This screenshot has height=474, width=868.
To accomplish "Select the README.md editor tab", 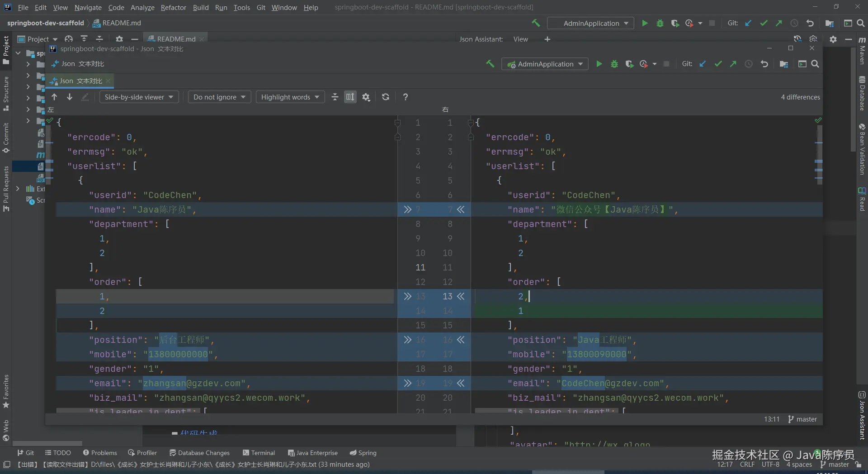I will point(175,39).
